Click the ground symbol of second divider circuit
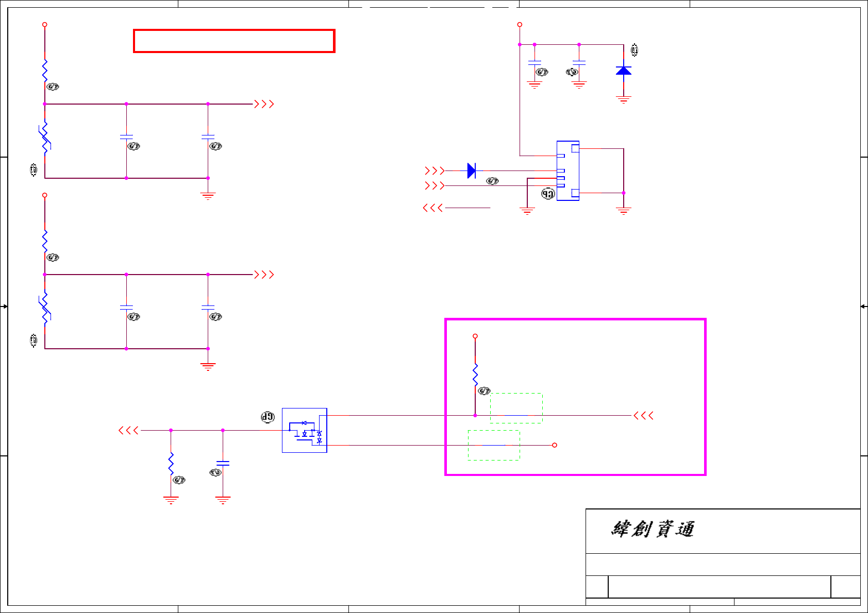This screenshot has width=868, height=613. [x=208, y=367]
